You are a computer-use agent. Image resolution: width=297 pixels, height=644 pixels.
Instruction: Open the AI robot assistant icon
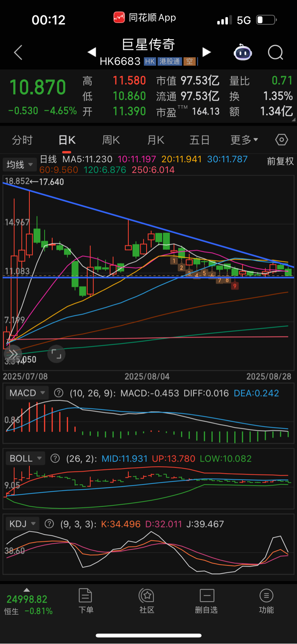[243, 52]
